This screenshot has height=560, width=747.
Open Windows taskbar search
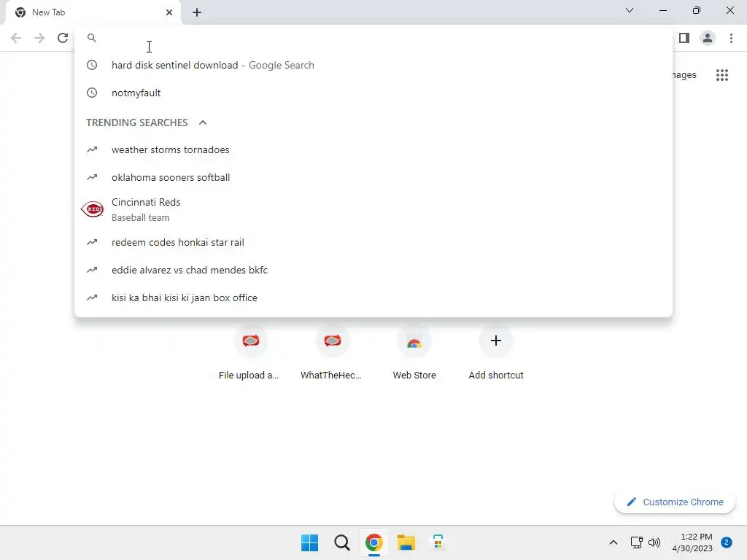[341, 542]
